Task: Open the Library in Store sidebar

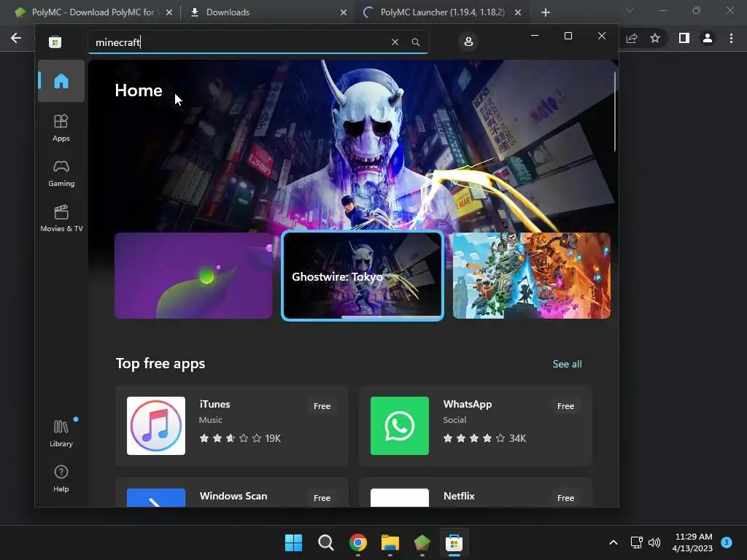Action: click(x=61, y=433)
